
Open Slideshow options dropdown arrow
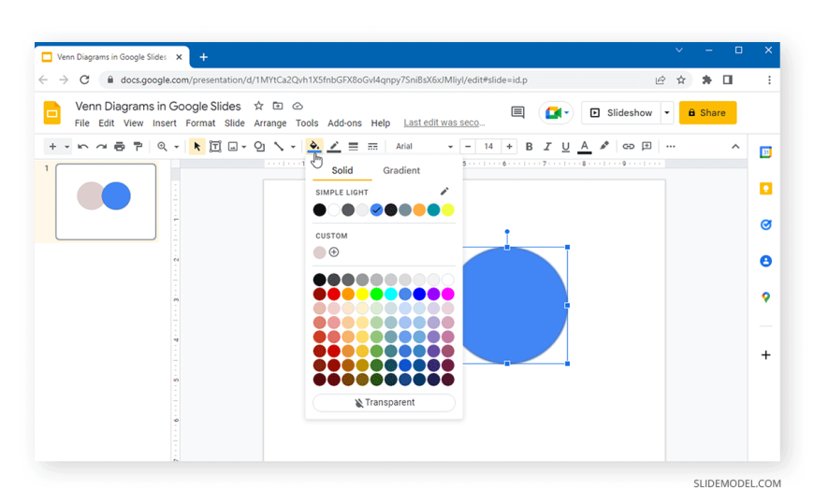point(667,112)
